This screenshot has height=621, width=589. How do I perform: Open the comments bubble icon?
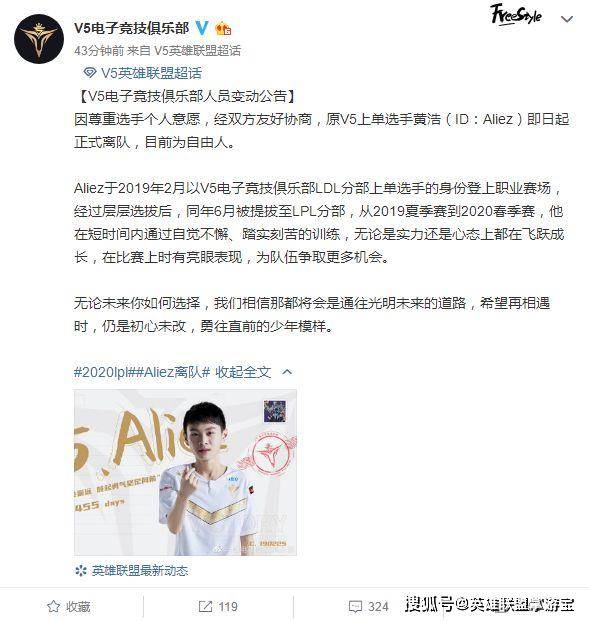(355, 606)
